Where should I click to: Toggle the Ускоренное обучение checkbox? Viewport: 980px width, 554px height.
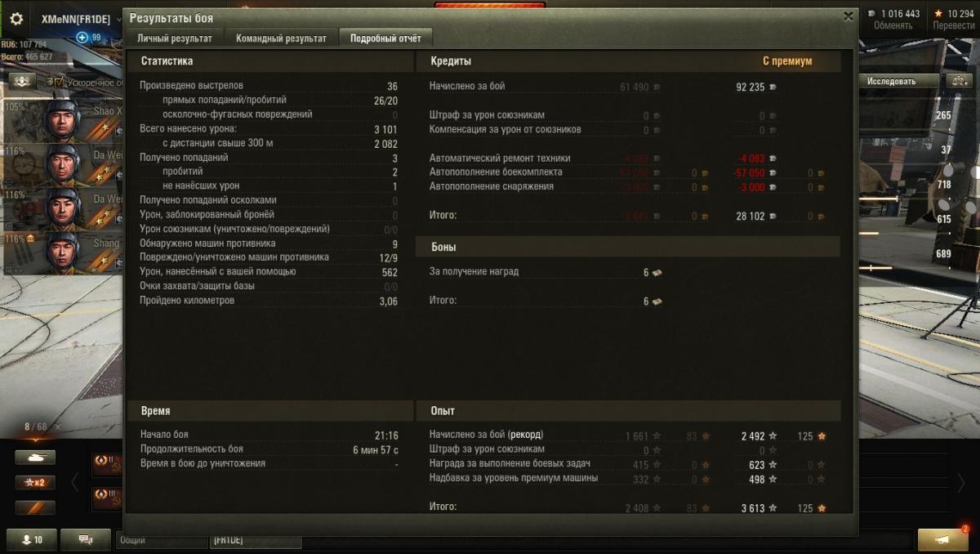pyautogui.click(x=59, y=82)
